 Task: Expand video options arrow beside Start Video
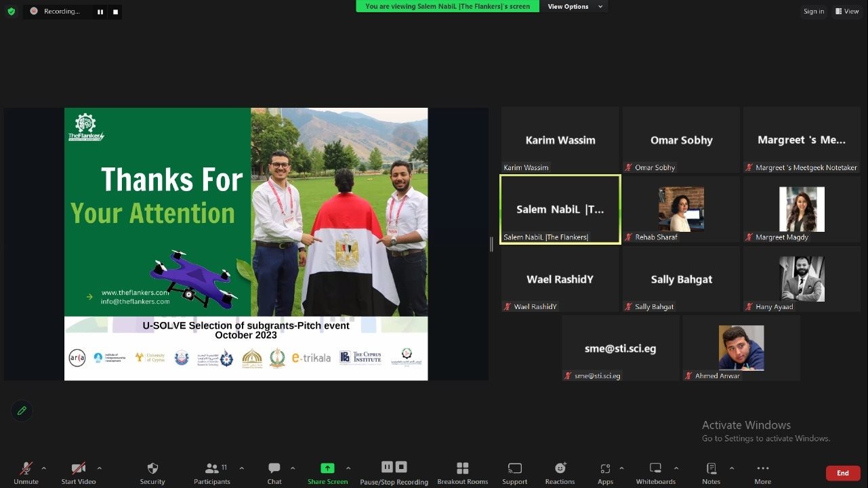pos(100,468)
